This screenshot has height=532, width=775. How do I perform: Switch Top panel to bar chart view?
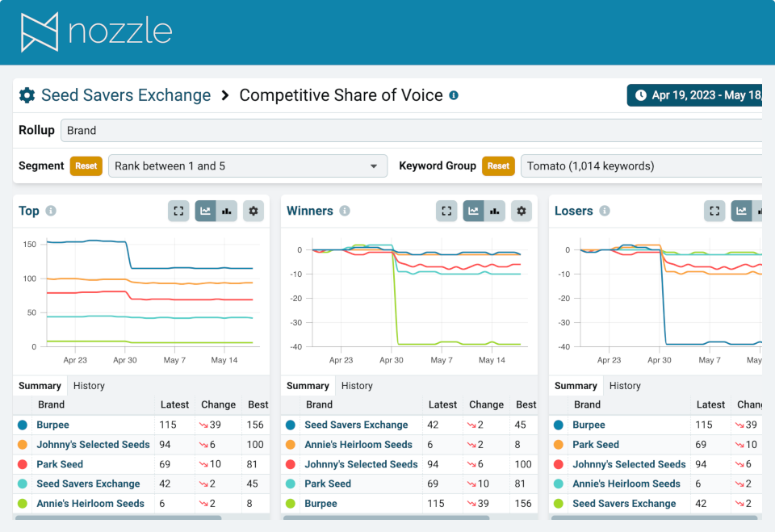[227, 212]
